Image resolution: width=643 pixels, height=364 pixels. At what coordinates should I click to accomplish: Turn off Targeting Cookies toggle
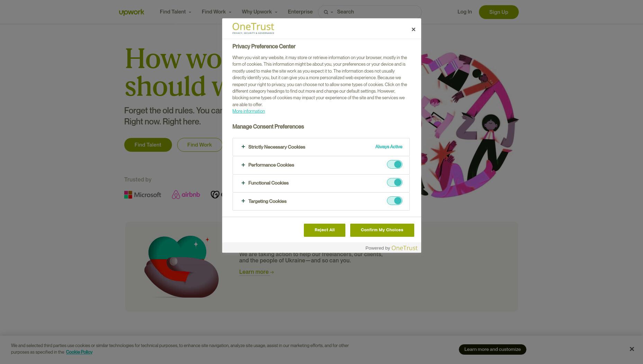tap(395, 201)
